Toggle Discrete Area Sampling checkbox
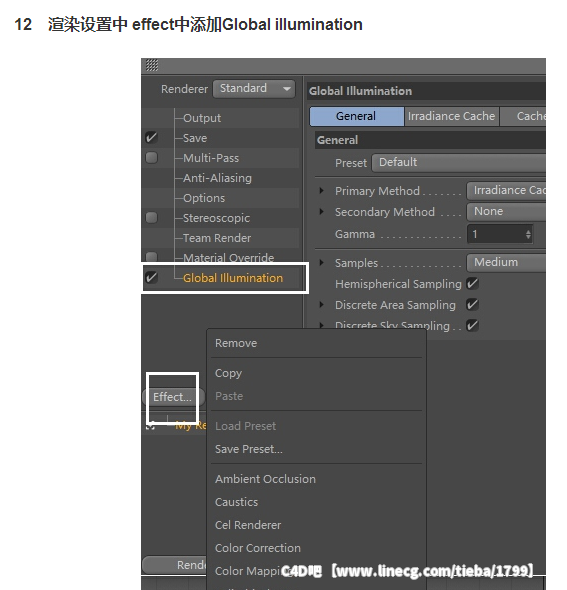Viewport: 567px width, 590px height. click(472, 304)
